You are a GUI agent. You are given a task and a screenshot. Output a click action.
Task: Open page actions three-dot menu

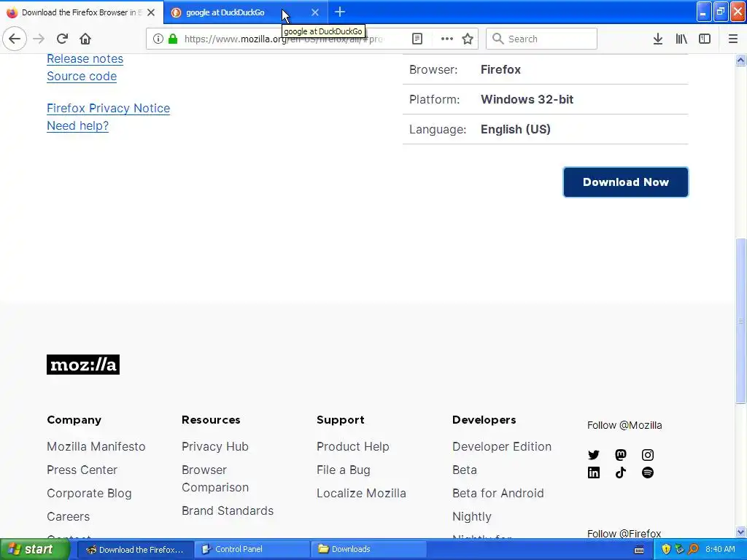tap(447, 39)
